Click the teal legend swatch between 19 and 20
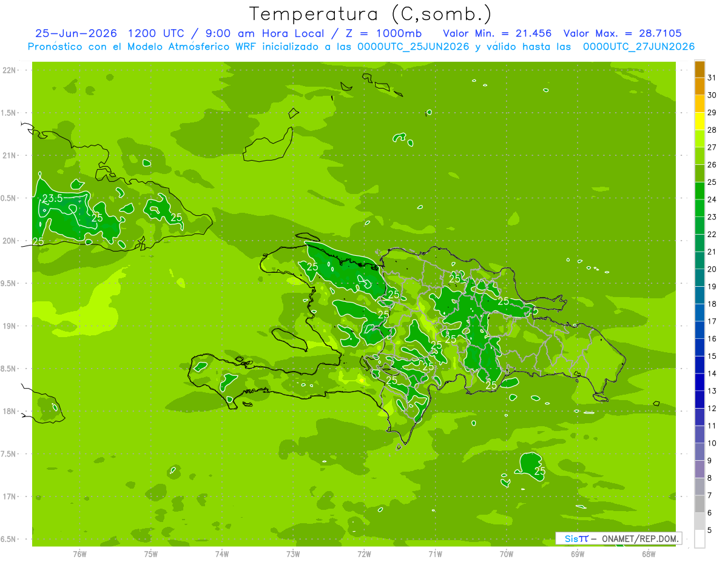This screenshot has width=728, height=562. pos(699,278)
